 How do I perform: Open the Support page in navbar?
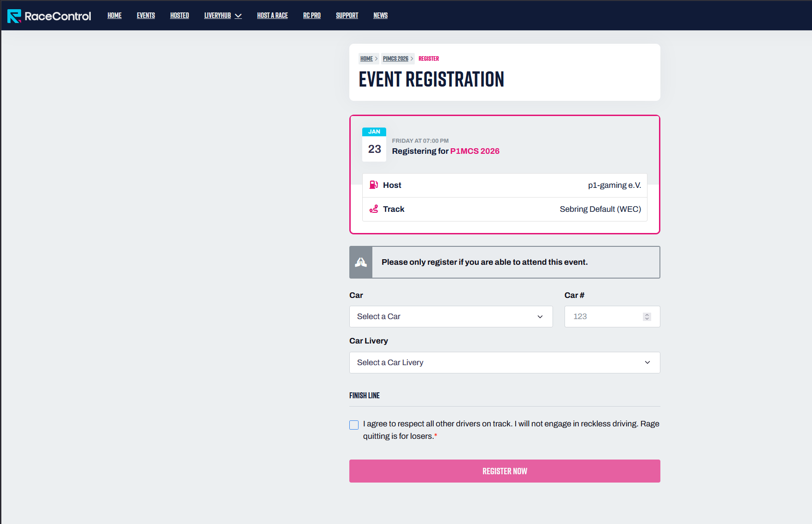click(347, 16)
